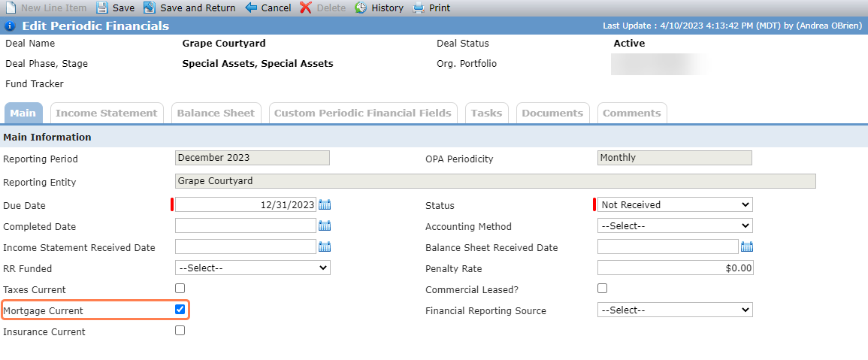The height and width of the screenshot is (360, 868).
Task: Click Balance Sheet Received Date field
Action: tap(668, 247)
